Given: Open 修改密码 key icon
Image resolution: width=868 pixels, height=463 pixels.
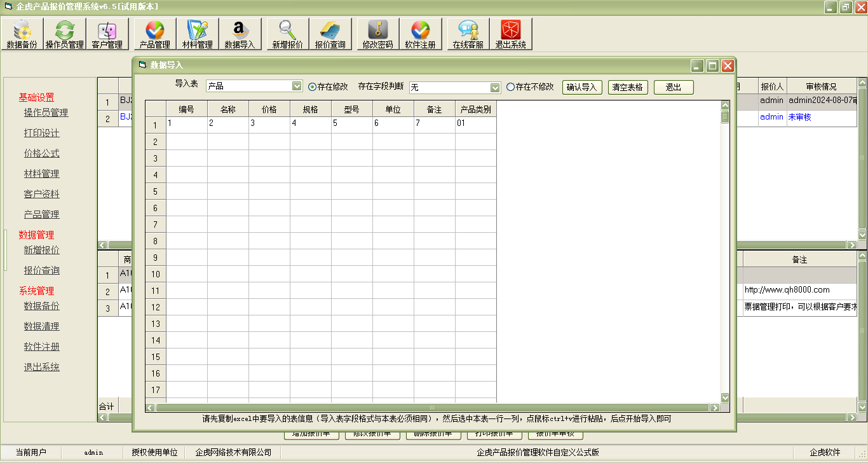Looking at the screenshot, I should (377, 34).
